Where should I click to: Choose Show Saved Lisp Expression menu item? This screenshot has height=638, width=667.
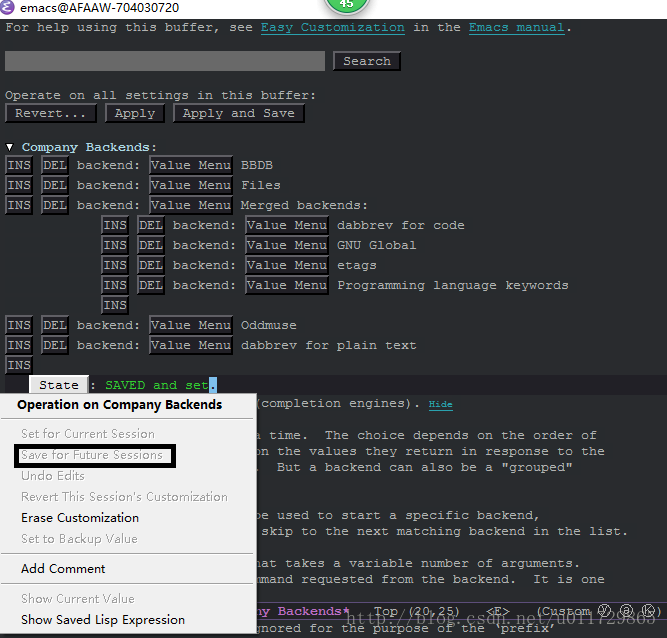(103, 620)
